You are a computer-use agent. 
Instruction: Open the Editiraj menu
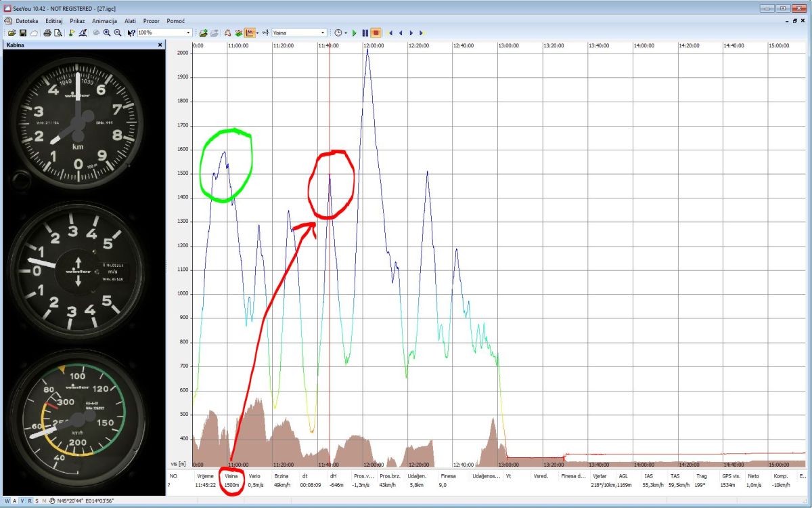tap(54, 21)
